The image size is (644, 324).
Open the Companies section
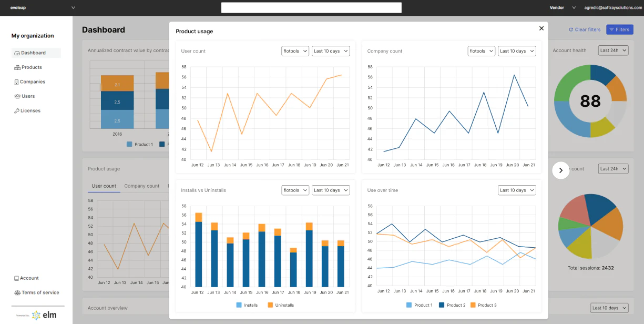tap(34, 82)
